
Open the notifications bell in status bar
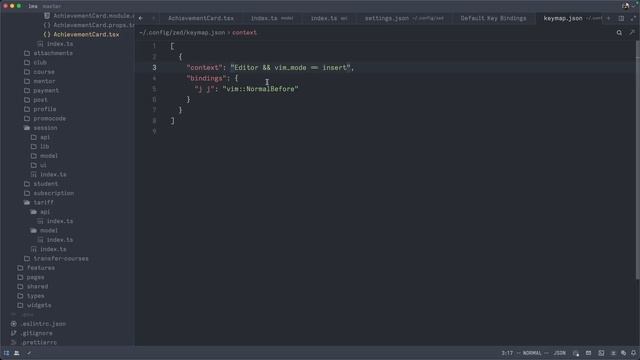coord(633,353)
